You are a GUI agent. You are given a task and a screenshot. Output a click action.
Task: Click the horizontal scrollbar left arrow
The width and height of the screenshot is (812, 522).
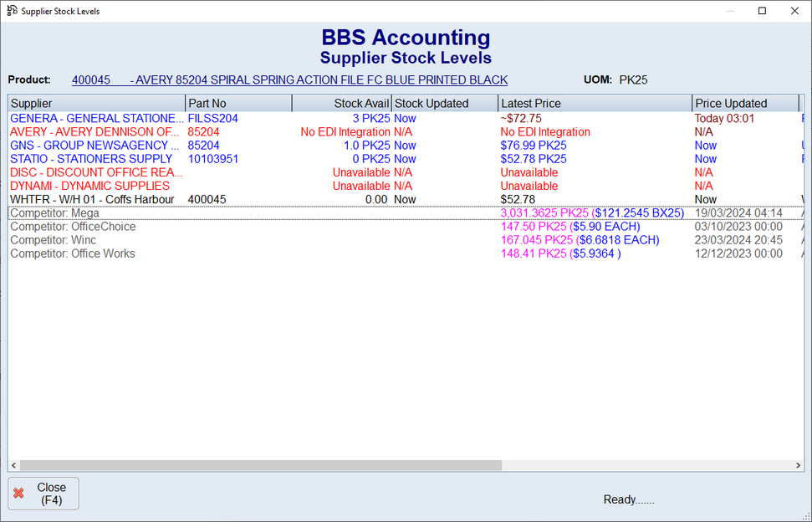[x=14, y=465]
